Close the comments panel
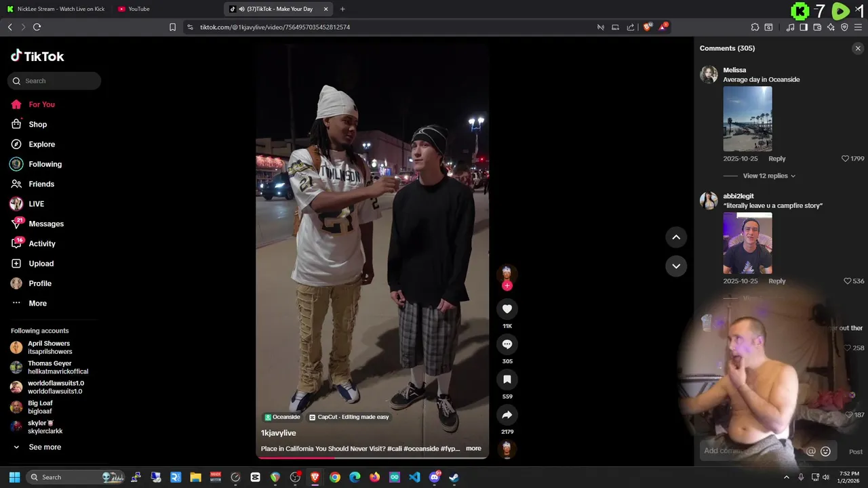The image size is (868, 488). click(x=858, y=48)
